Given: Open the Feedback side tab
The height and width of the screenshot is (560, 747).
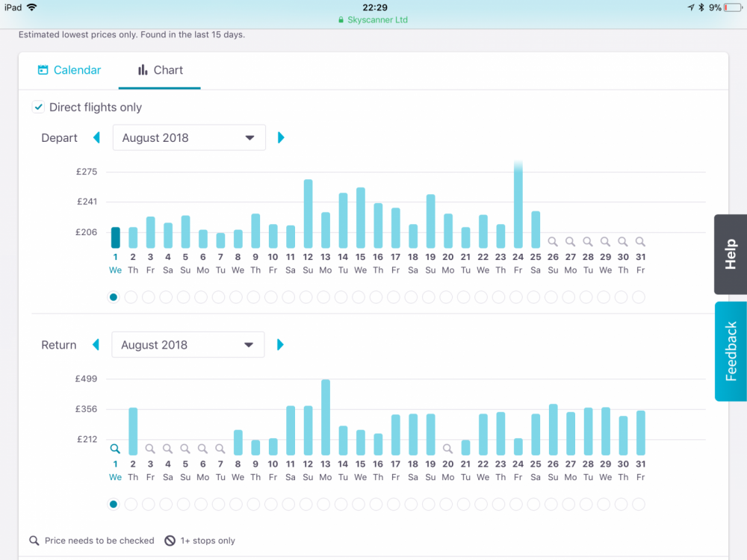Looking at the screenshot, I should coord(731,352).
